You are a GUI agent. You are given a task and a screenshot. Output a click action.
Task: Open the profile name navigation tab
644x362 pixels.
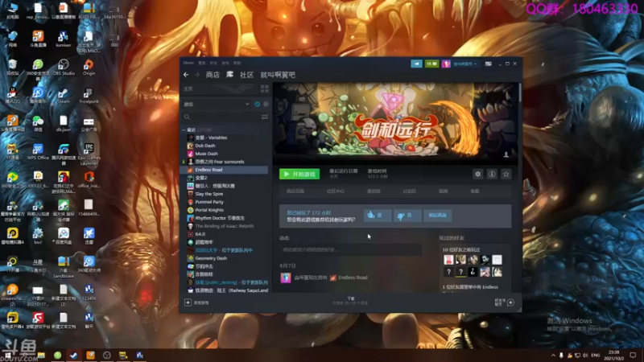tap(278, 75)
